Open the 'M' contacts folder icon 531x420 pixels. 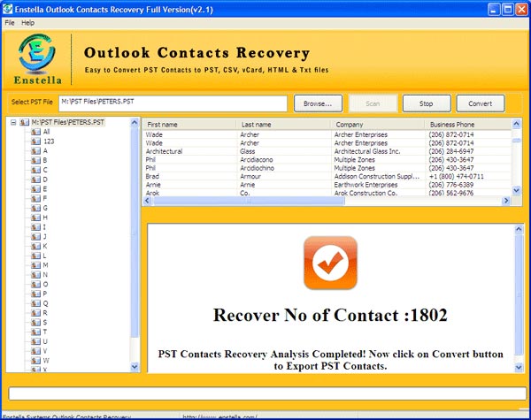(35, 264)
